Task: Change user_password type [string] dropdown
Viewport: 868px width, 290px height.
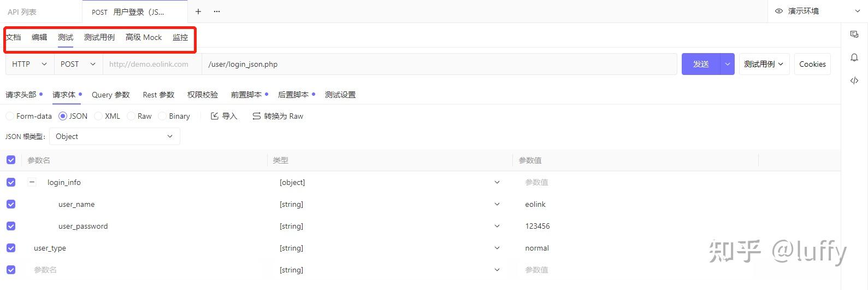Action: (x=389, y=226)
